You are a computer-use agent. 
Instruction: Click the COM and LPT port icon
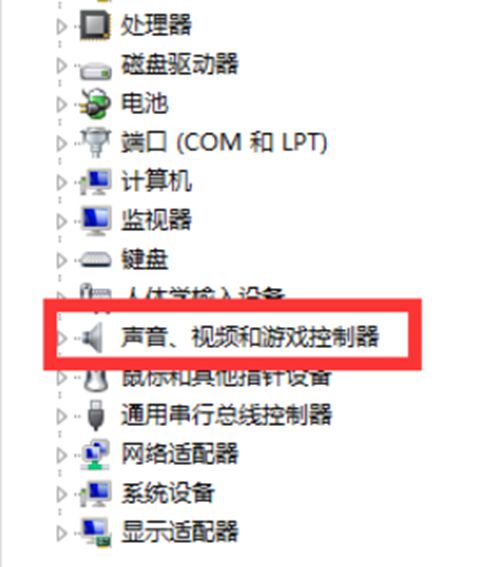[x=95, y=143]
